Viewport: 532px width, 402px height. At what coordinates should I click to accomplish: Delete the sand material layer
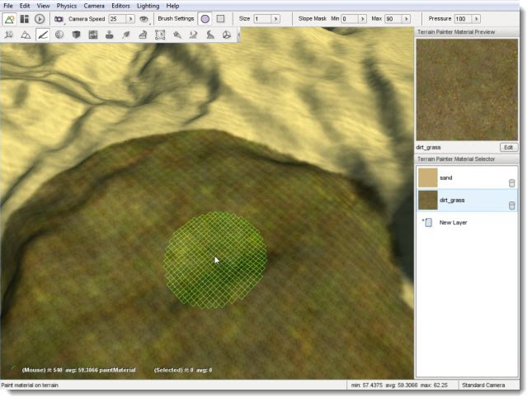coord(511,183)
